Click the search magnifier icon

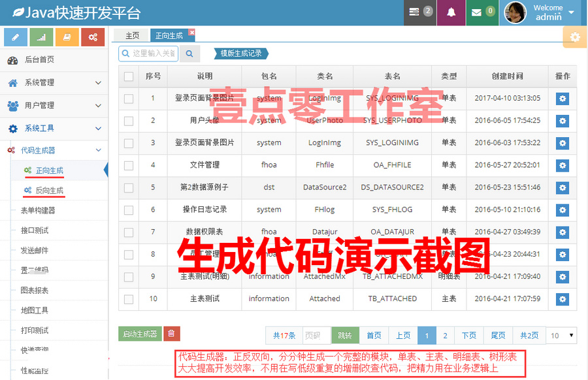click(x=189, y=53)
